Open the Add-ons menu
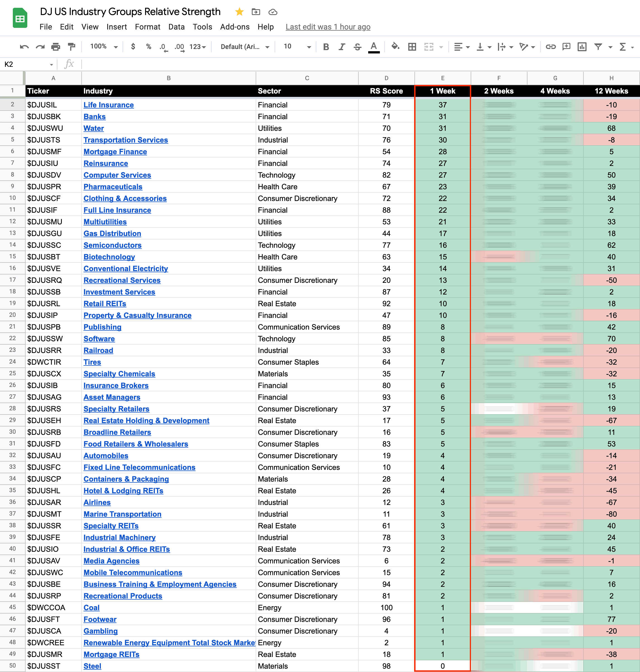 click(x=235, y=27)
